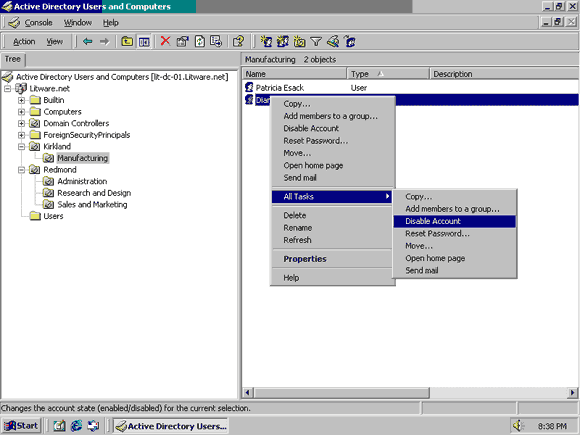Select Active Directory Users and Computers root node
The image size is (580, 435).
click(122, 77)
